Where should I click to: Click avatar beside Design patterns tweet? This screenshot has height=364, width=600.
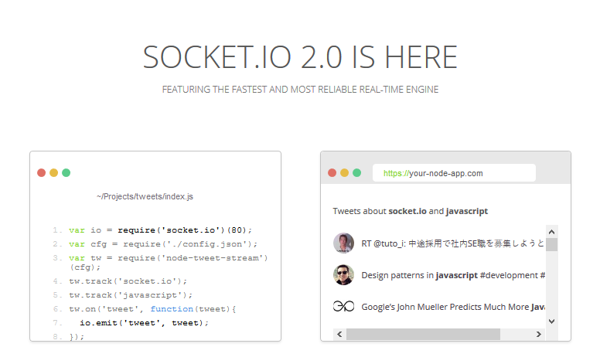(343, 275)
